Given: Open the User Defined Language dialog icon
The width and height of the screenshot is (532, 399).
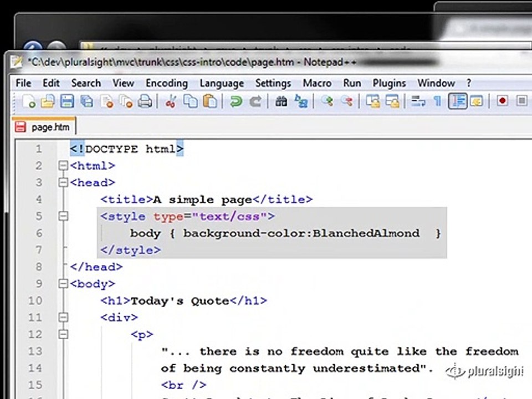Looking at the screenshot, I should tap(477, 101).
